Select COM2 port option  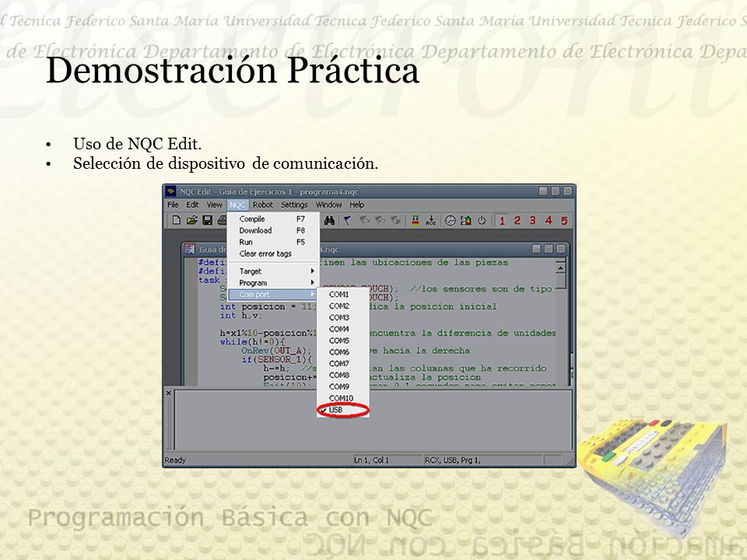click(x=342, y=306)
